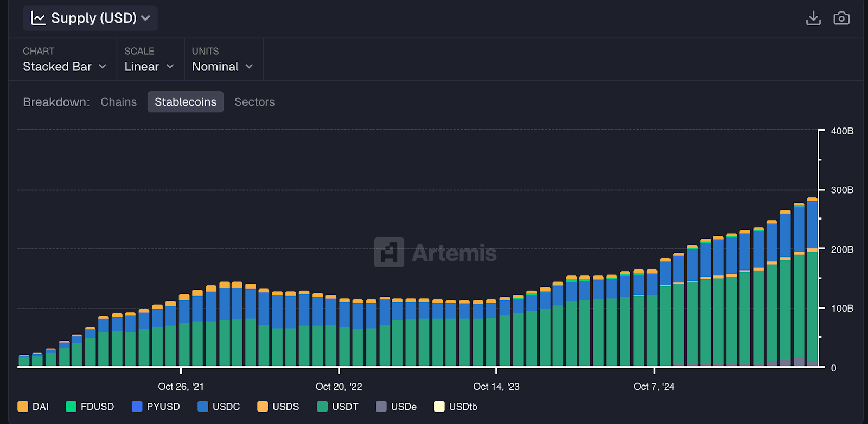The image size is (868, 424).
Task: Expand the Stacked Bar chart type dropdown
Action: click(64, 67)
